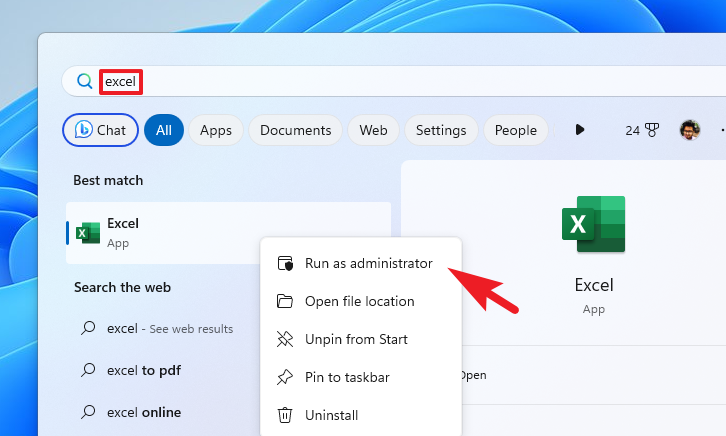Switch to the Documents filter tab
Screen dimensions: 726x436
295,130
